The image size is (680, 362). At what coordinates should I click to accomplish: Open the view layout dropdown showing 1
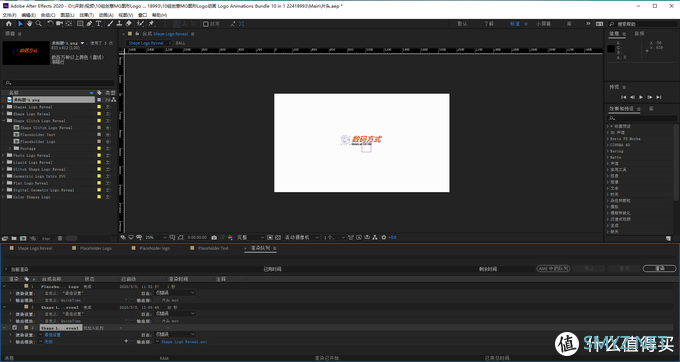pyautogui.click(x=334, y=238)
